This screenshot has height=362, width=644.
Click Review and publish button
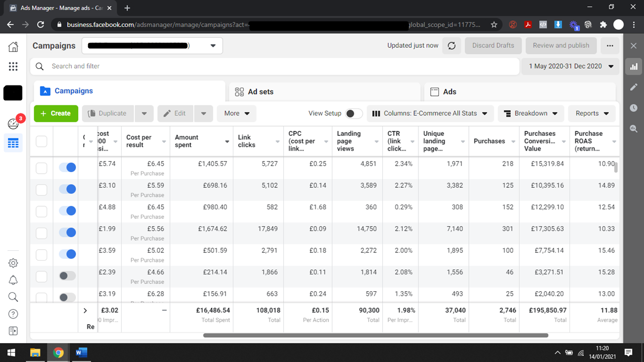coord(561,46)
